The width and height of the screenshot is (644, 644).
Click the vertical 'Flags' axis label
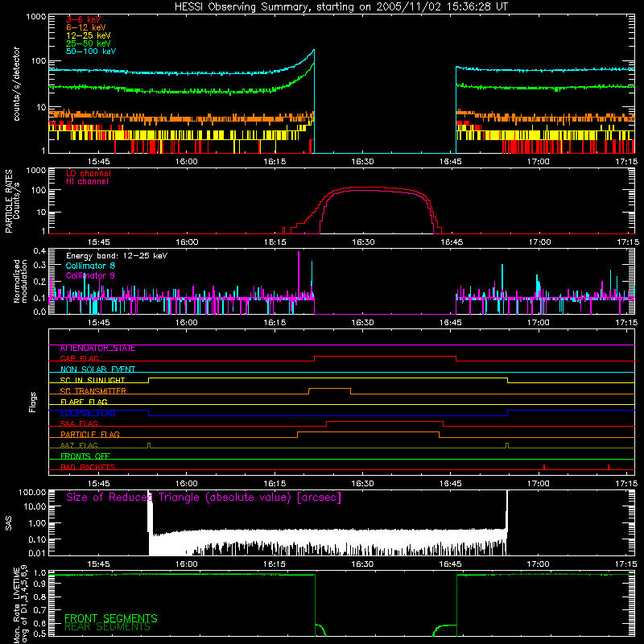[x=33, y=402]
